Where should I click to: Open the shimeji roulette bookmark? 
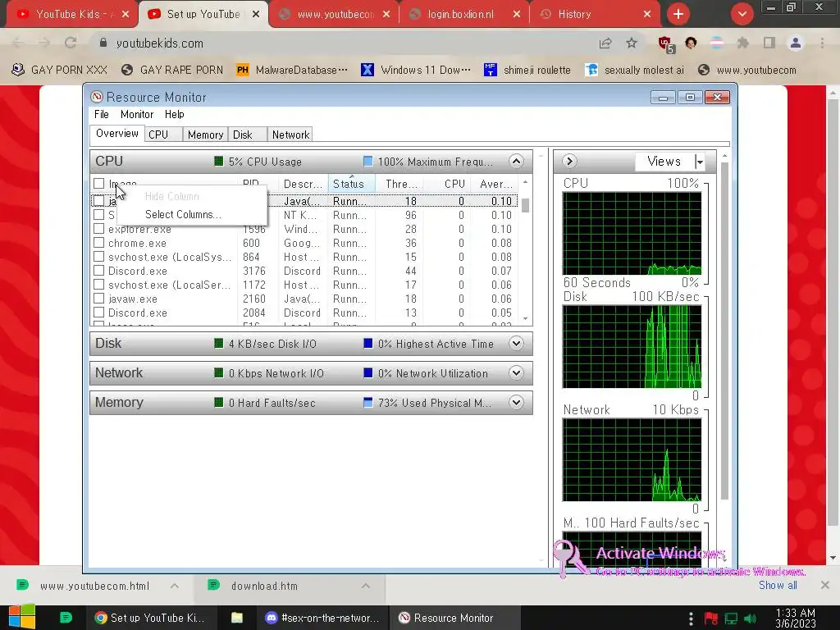(x=527, y=70)
